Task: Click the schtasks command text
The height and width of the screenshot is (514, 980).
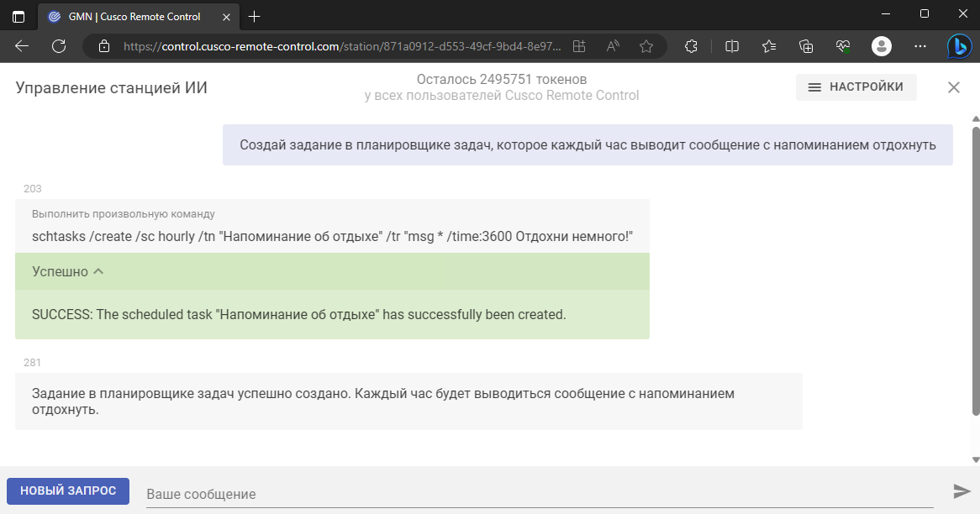Action: point(333,237)
